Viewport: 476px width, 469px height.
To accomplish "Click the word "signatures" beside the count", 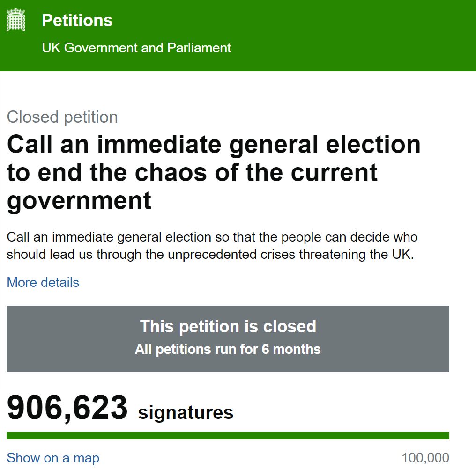I will pos(186,412).
